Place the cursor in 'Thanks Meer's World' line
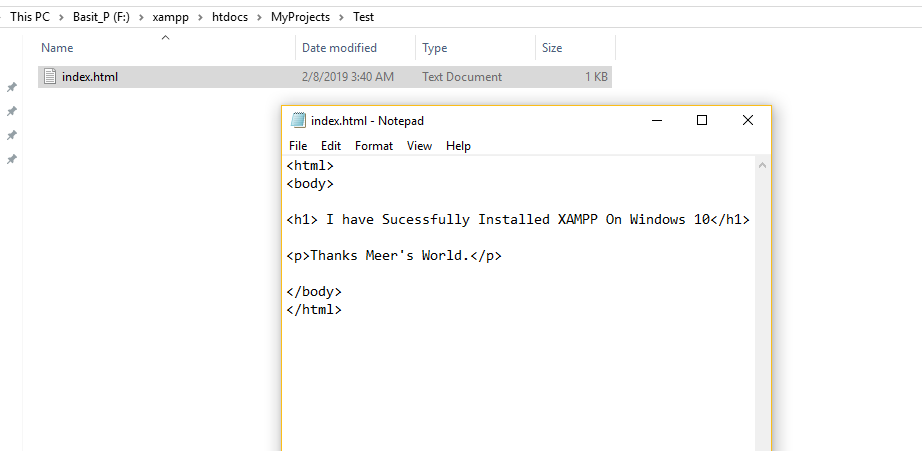 click(x=394, y=256)
